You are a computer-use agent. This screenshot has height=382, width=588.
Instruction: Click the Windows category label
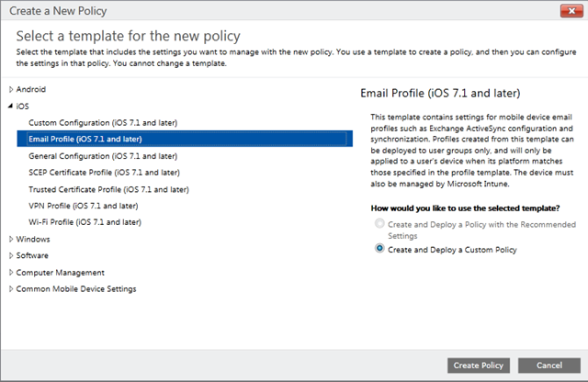tap(33, 239)
